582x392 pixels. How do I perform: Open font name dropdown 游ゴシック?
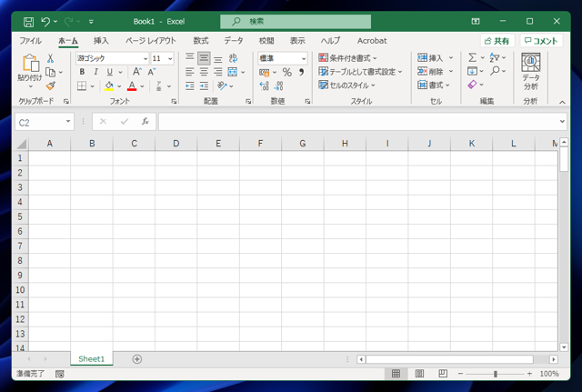click(x=145, y=58)
